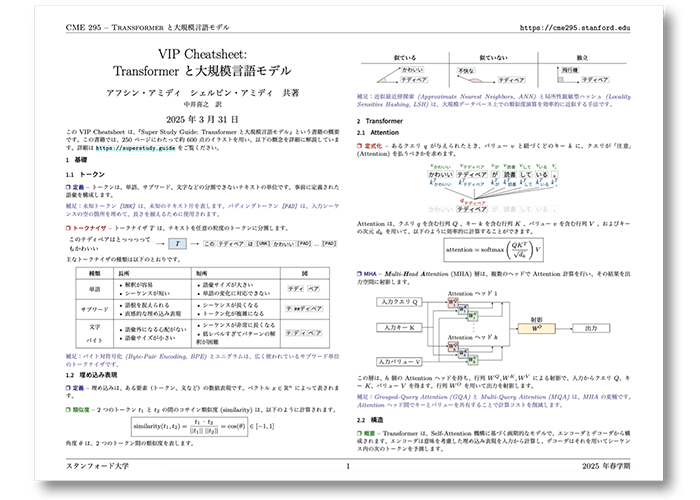Click 'CME 295' in the page header
This screenshot has width=700, height=500.
(x=83, y=27)
